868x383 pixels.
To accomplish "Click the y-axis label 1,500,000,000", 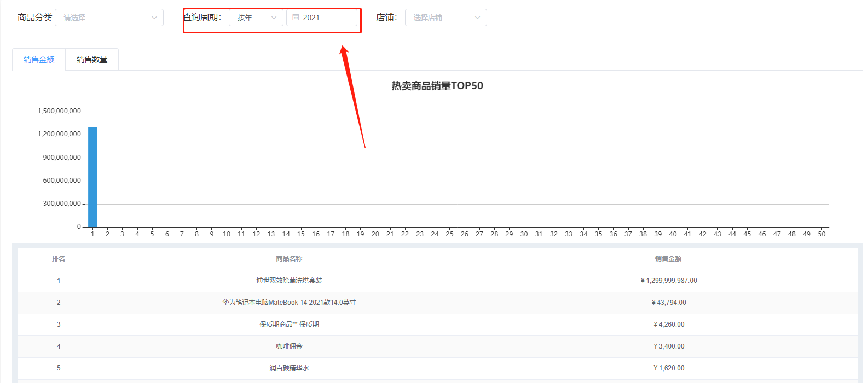I will coord(59,111).
